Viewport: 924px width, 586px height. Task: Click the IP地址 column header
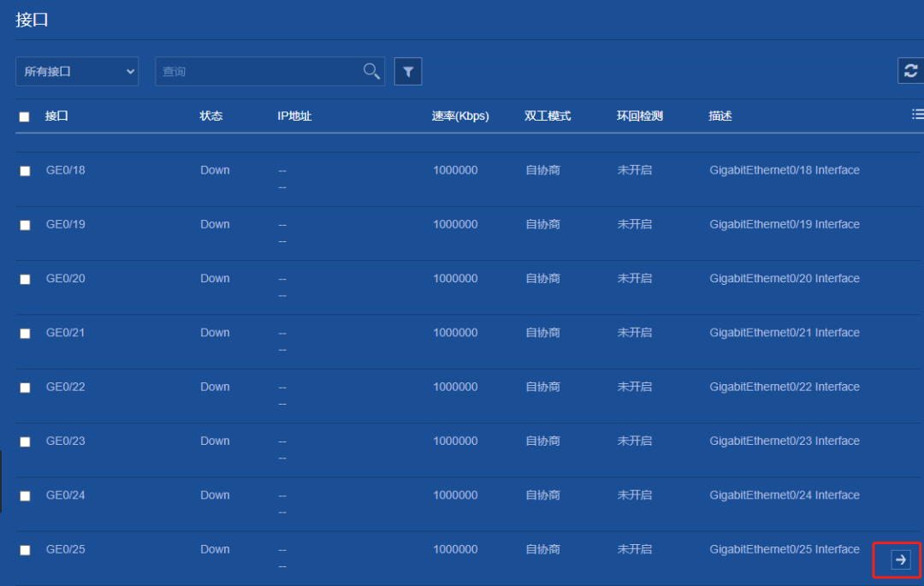click(294, 116)
